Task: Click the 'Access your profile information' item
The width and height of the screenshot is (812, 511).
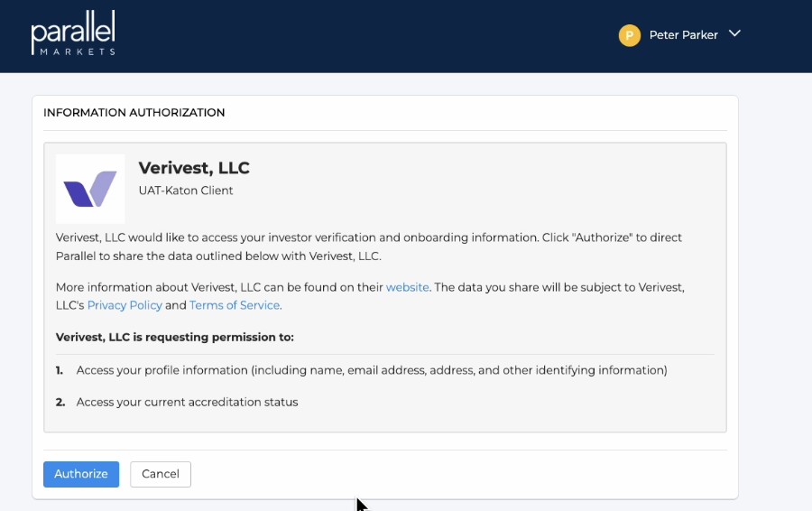Action: [x=372, y=370]
